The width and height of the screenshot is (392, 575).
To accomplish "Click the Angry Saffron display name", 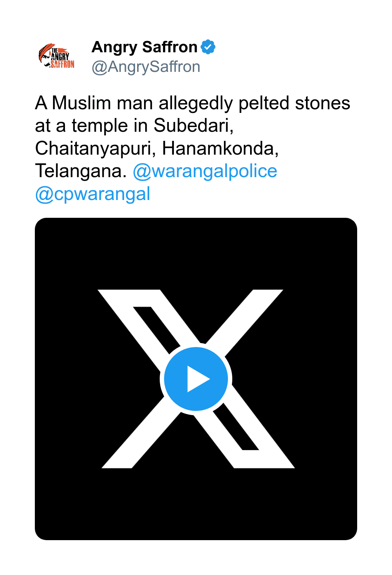I will (144, 47).
